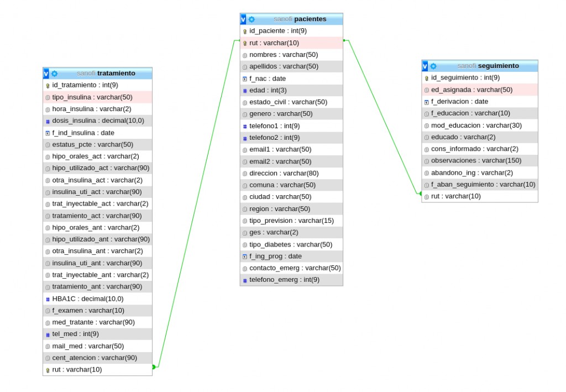Click the date icon beside f_derivacion
The height and width of the screenshot is (392, 566).
(427, 102)
